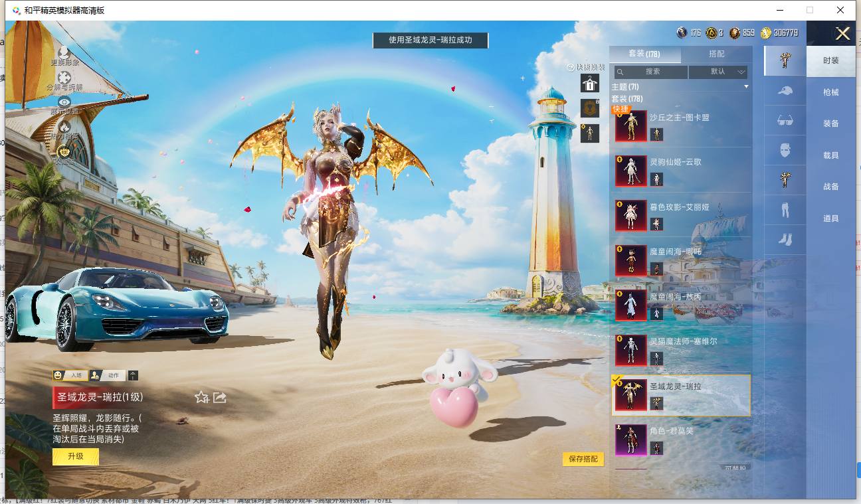Select 灵驹仙姬-云歌 outfit thumbnail
Viewport: 861px width, 504px height.
coord(630,171)
